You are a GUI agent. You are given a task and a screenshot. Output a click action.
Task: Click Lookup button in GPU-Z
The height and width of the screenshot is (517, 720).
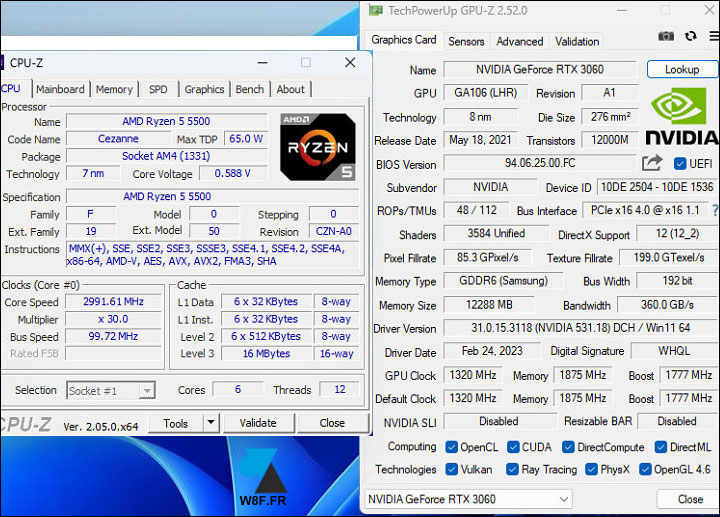click(x=682, y=69)
